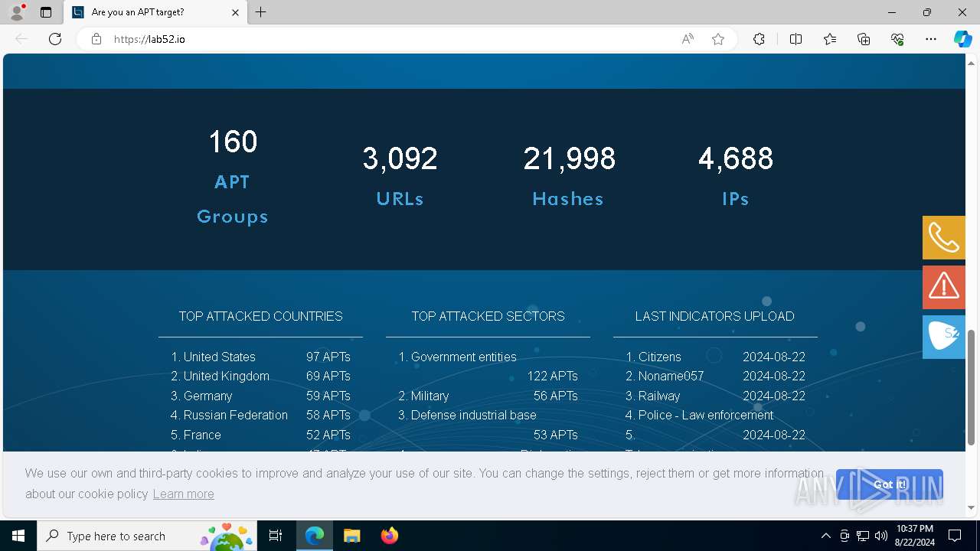
Task: Click the page vertical scrollbar thumb
Action: point(972,387)
